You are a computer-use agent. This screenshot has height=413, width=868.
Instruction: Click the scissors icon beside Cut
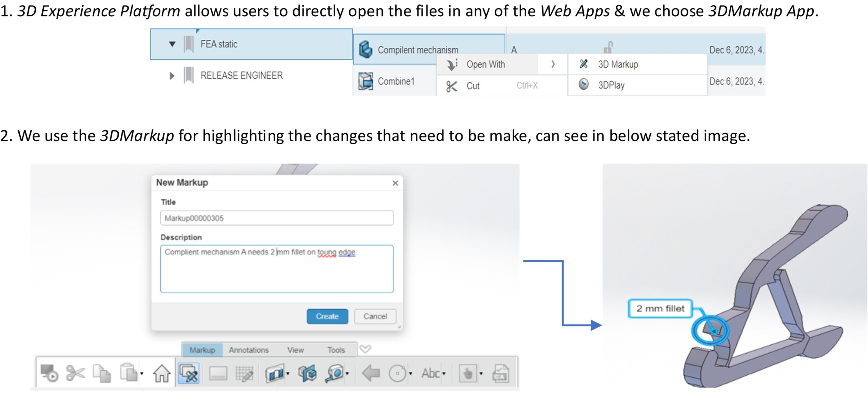(x=451, y=86)
